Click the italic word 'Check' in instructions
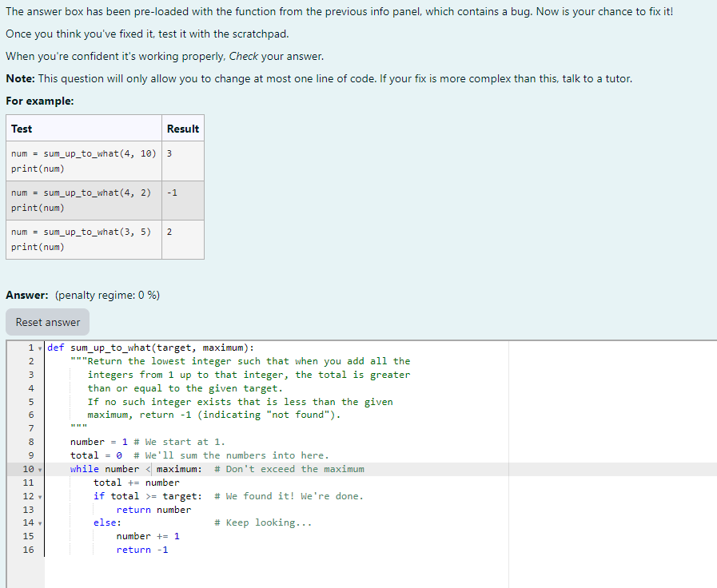Viewport: 717px width, 588px height. coord(243,56)
